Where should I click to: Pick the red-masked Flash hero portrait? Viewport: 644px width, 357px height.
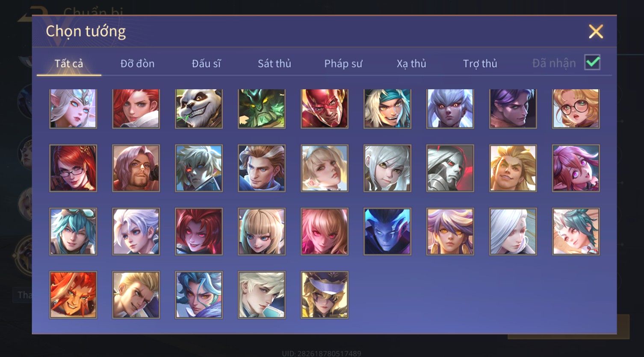coord(325,108)
